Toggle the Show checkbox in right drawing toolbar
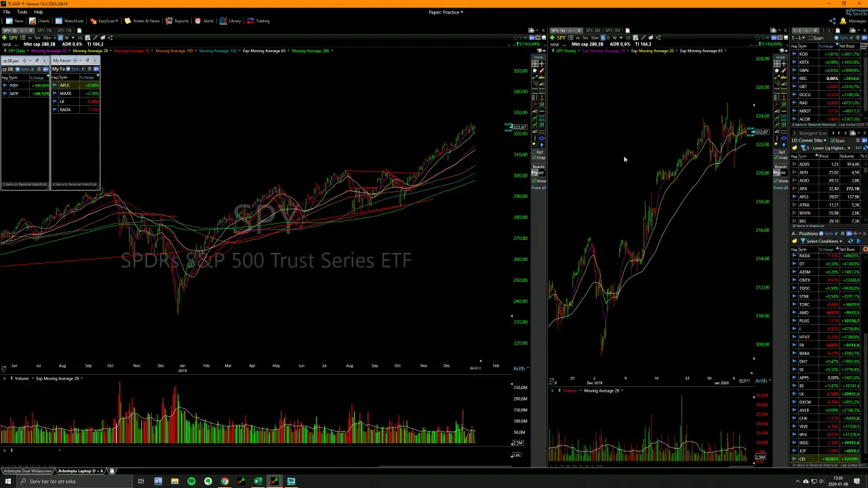 coord(776,181)
